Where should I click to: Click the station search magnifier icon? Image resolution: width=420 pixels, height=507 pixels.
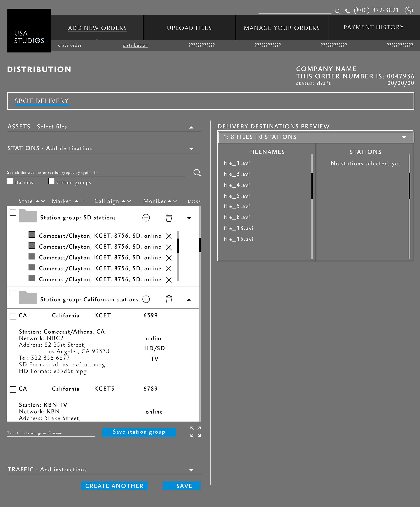click(x=197, y=172)
